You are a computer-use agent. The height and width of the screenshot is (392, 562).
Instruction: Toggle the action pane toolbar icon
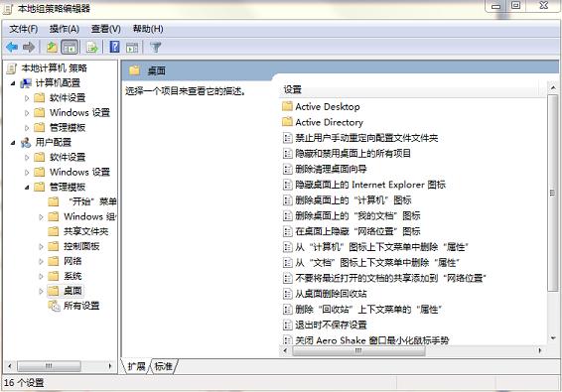pos(132,47)
